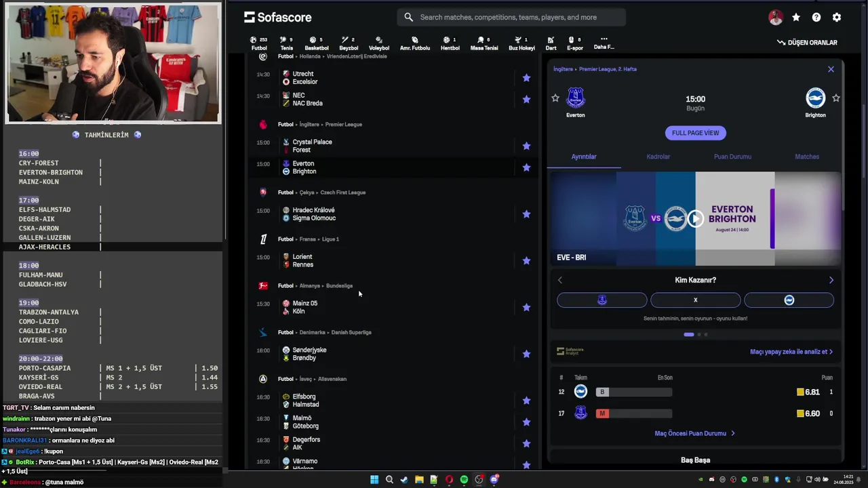Open the Masa Tenisi sport category
The height and width of the screenshot is (488, 868).
pos(484,43)
